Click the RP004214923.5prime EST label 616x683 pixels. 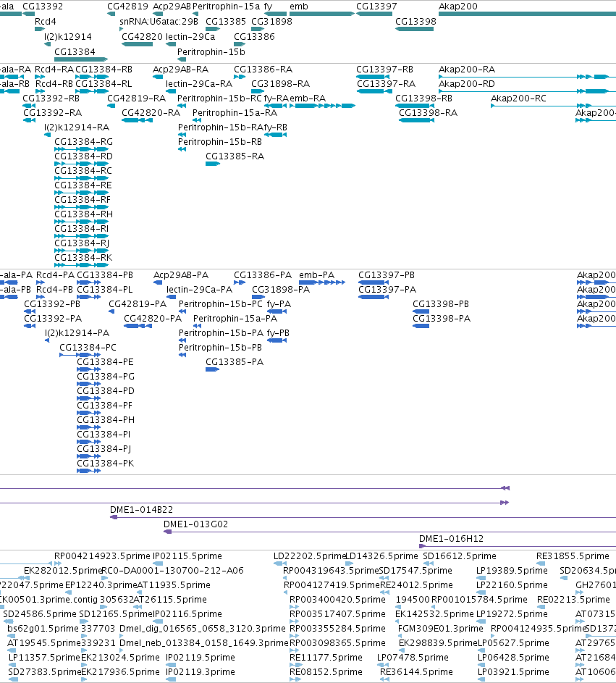(x=102, y=556)
